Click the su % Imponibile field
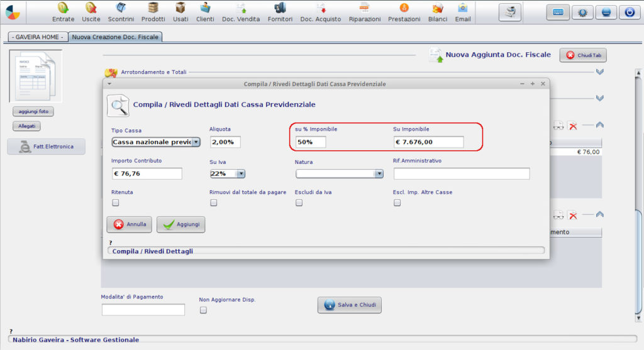Viewport: 644px width, 350px height. tap(311, 142)
